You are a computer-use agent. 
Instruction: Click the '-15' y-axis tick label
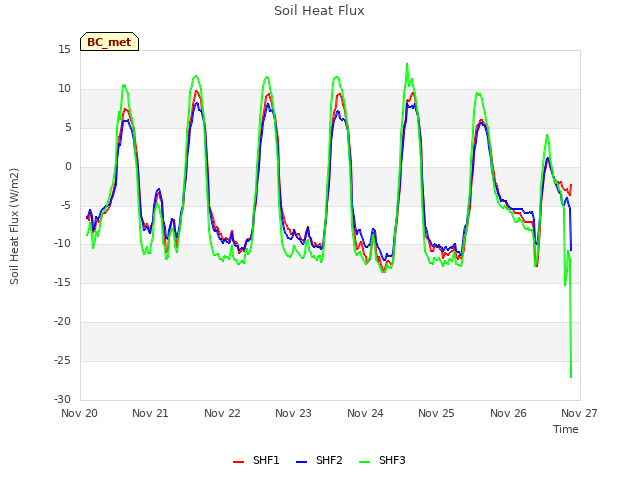[63, 282]
